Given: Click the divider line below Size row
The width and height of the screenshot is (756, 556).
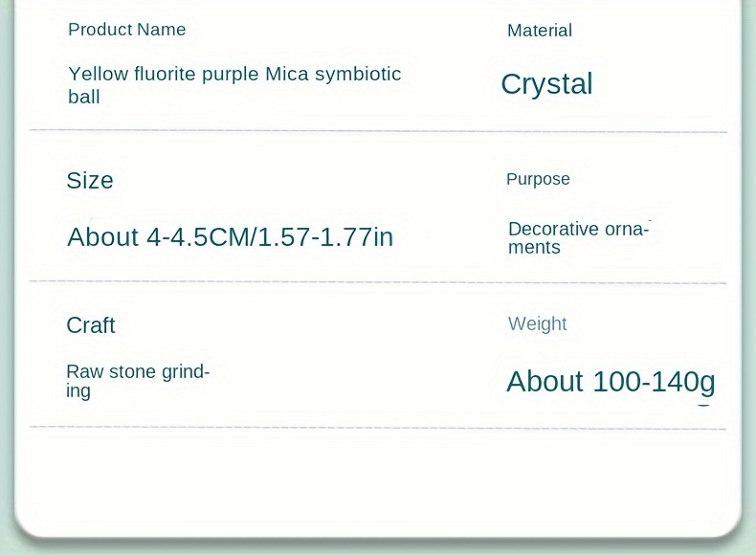Looking at the screenshot, I should tap(378, 282).
